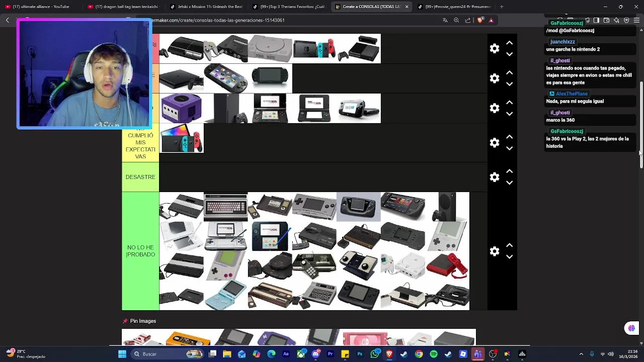The height and width of the screenshot is (362, 644).
Task: Move DESASTRE row down
Action: (509, 183)
